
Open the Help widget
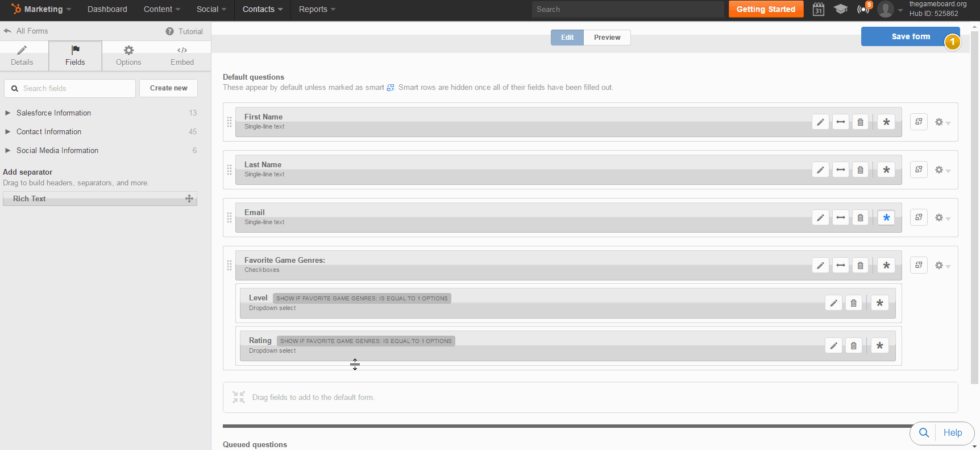point(942,433)
